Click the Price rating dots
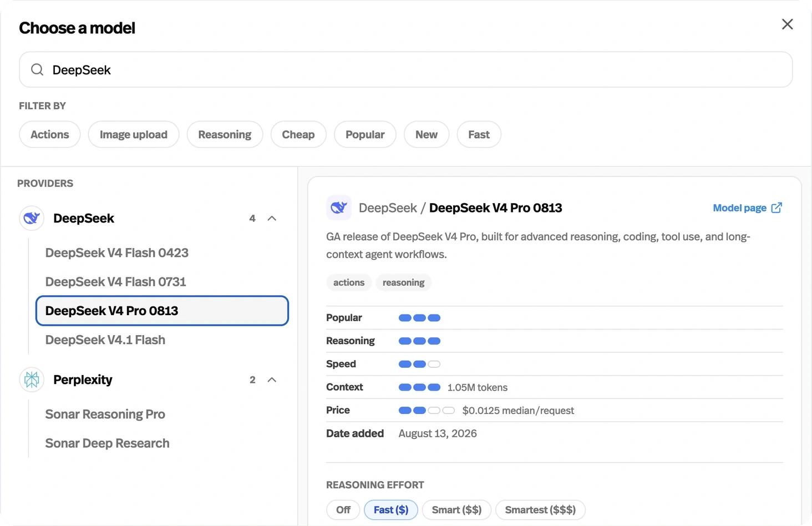 coord(427,411)
